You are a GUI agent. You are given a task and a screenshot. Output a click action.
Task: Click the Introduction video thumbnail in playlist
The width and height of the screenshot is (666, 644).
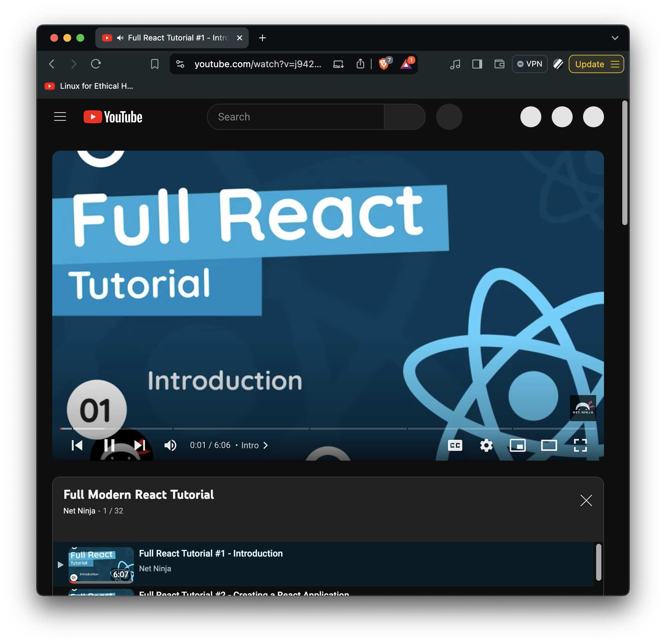tap(101, 565)
